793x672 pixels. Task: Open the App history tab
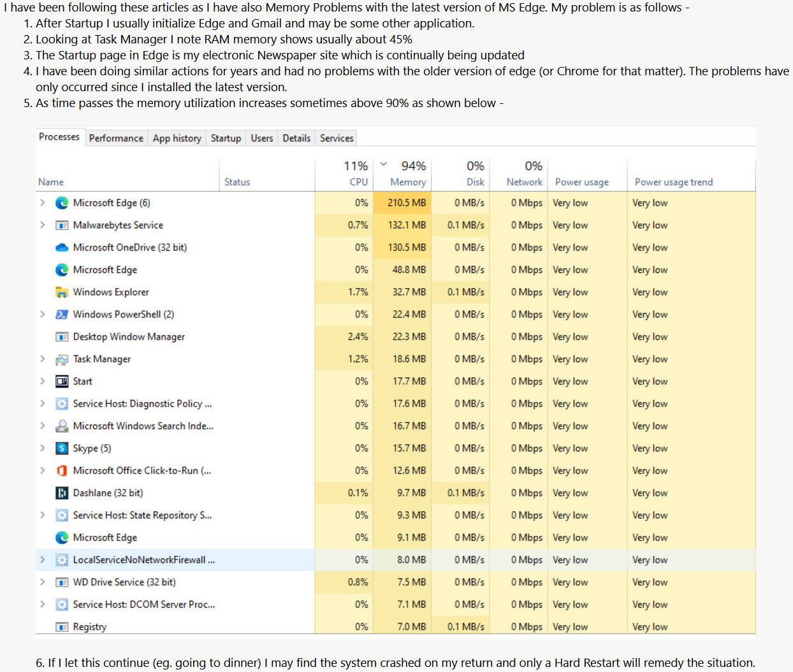pyautogui.click(x=177, y=138)
